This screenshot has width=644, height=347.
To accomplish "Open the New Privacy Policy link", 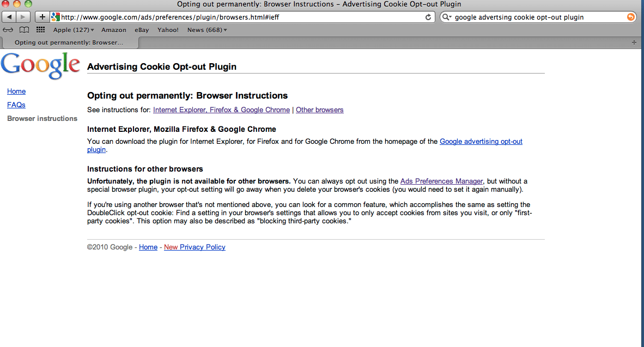I will (195, 247).
